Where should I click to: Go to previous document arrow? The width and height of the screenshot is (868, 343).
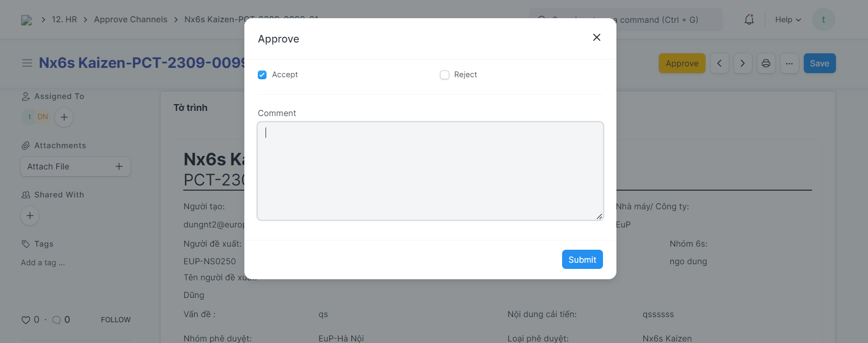[x=719, y=63]
